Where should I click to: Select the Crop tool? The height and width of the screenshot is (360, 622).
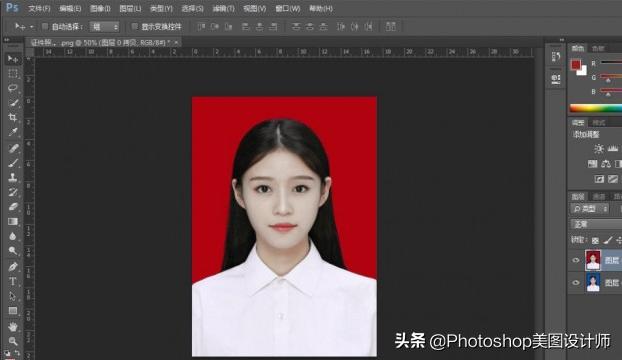[x=13, y=117]
